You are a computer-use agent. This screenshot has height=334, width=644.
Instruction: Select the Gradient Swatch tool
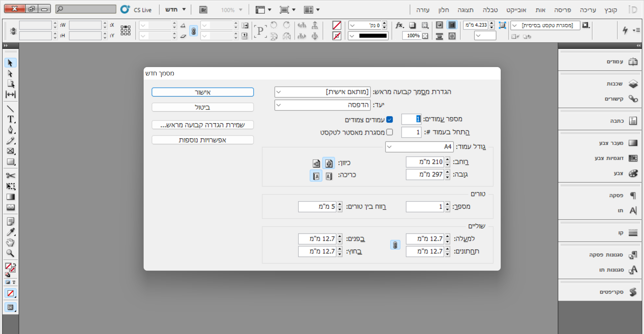coord(10,197)
